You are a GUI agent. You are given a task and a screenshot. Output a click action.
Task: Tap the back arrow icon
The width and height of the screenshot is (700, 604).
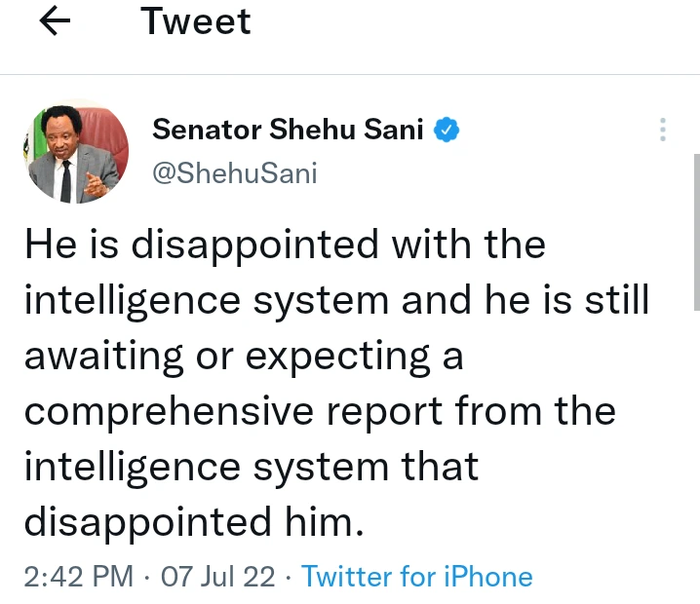pyautogui.click(x=55, y=23)
